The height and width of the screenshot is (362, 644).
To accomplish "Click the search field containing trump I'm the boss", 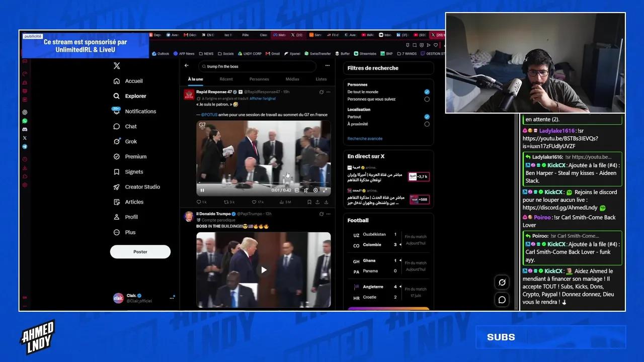I will pyautogui.click(x=257, y=66).
